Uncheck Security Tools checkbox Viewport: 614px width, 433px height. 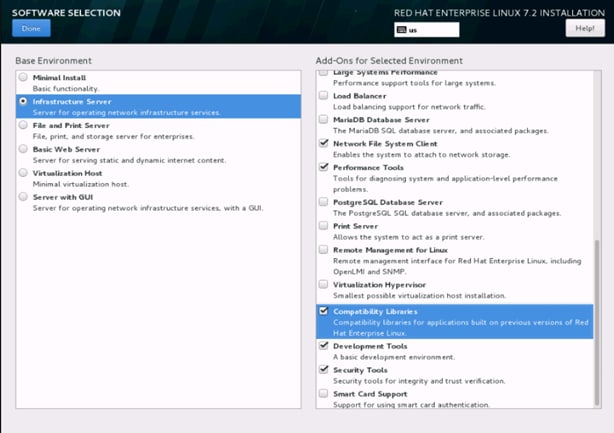(323, 369)
